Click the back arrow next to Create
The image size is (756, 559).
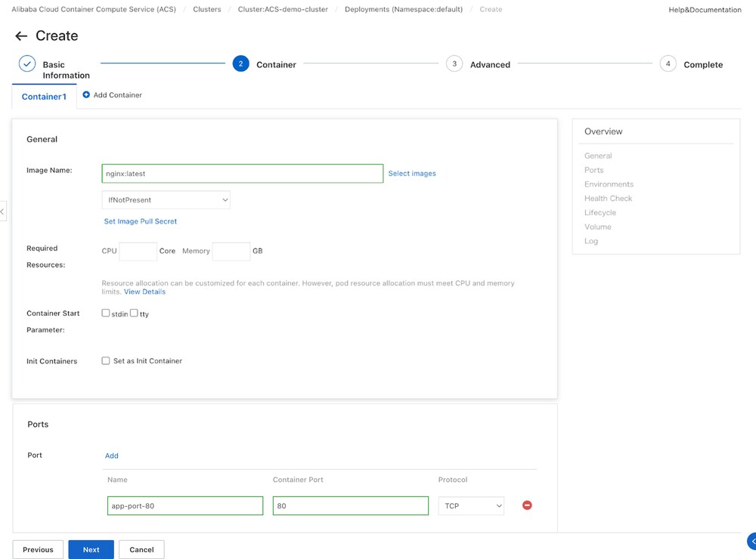tap(21, 36)
